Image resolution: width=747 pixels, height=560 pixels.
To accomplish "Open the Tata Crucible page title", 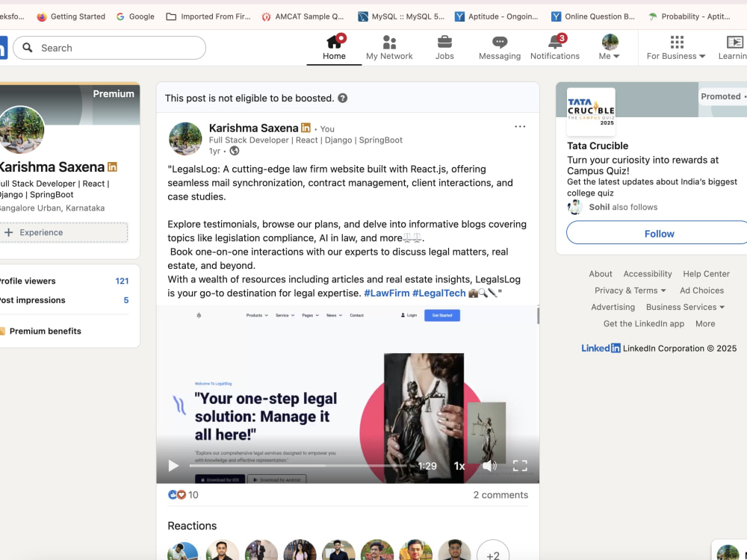I will point(598,146).
